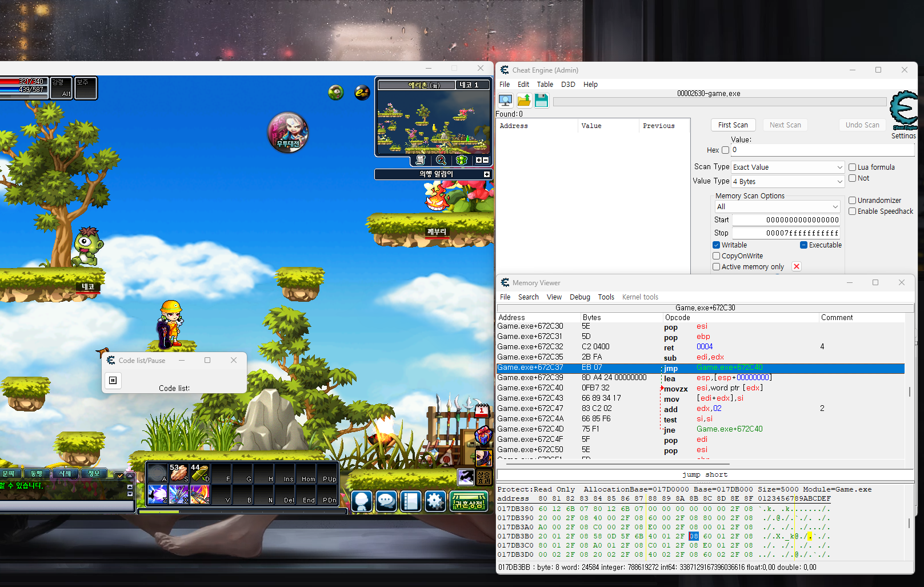
Task: Click the Memory Viewer disassembly vertical scrollbar
Action: 909,391
